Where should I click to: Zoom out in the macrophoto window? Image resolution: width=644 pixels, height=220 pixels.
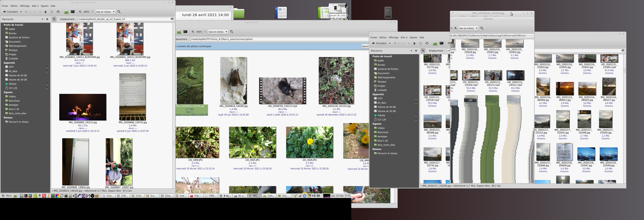(193, 32)
